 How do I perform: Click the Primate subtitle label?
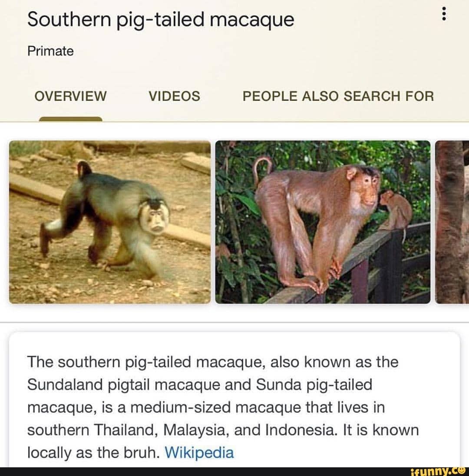tap(50, 51)
